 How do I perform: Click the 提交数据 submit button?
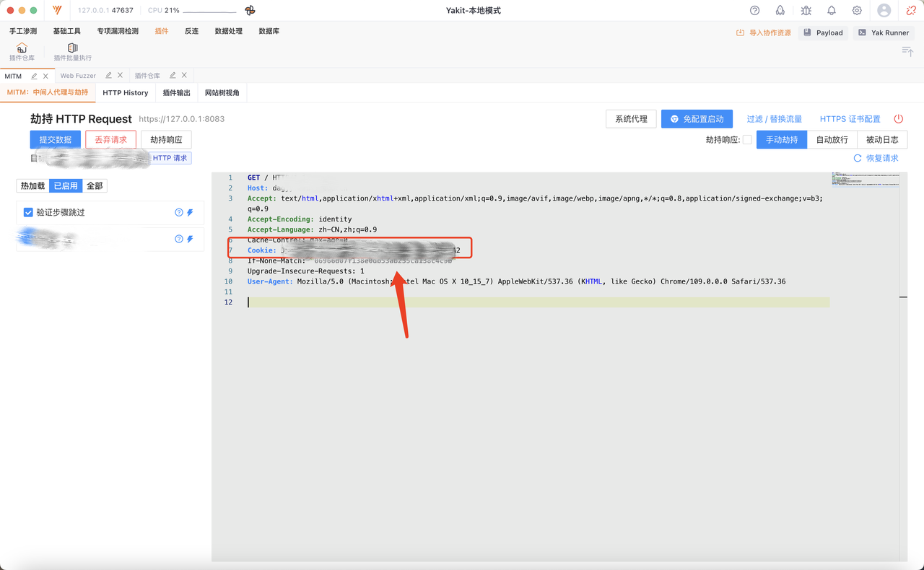(x=56, y=140)
